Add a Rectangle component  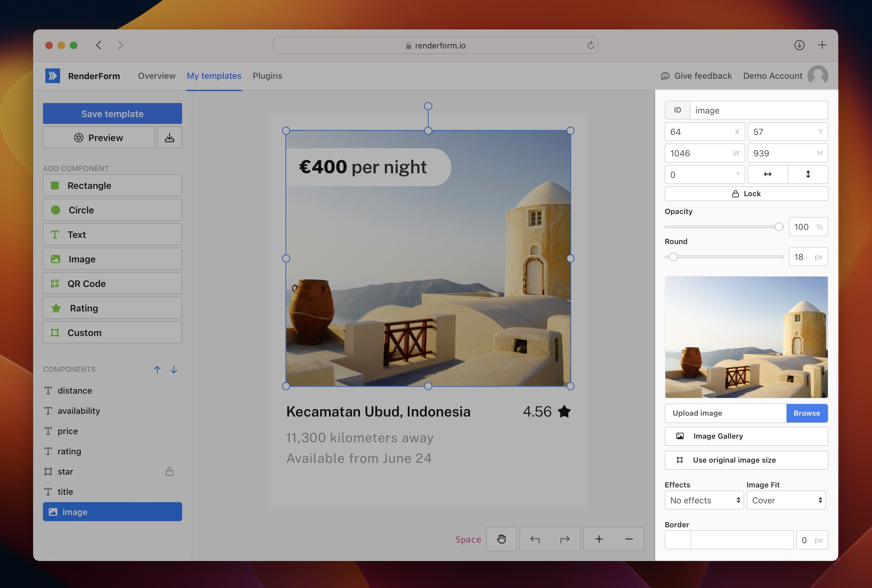point(113,185)
